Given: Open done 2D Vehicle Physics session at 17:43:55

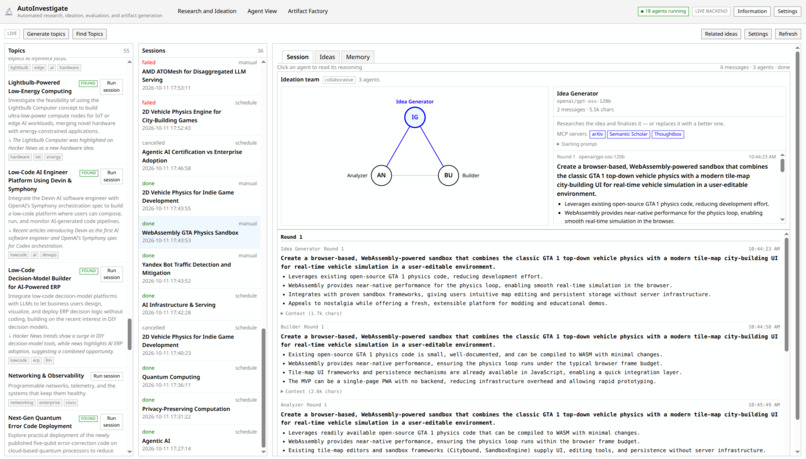Looking at the screenshot, I should 199,196.
